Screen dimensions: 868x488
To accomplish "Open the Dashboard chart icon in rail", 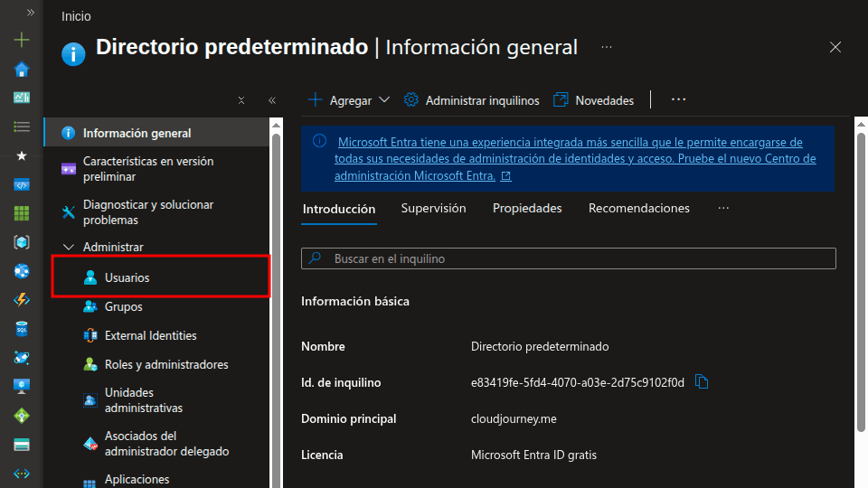I will (x=22, y=98).
